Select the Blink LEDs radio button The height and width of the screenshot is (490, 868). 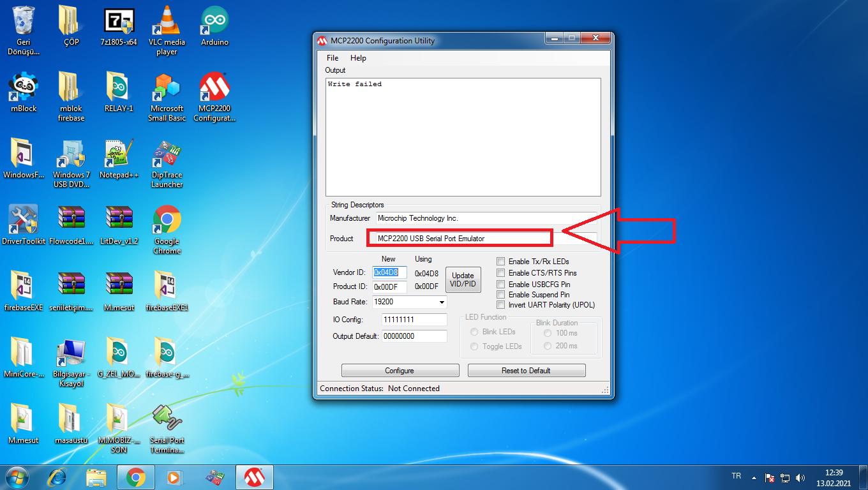(x=474, y=332)
